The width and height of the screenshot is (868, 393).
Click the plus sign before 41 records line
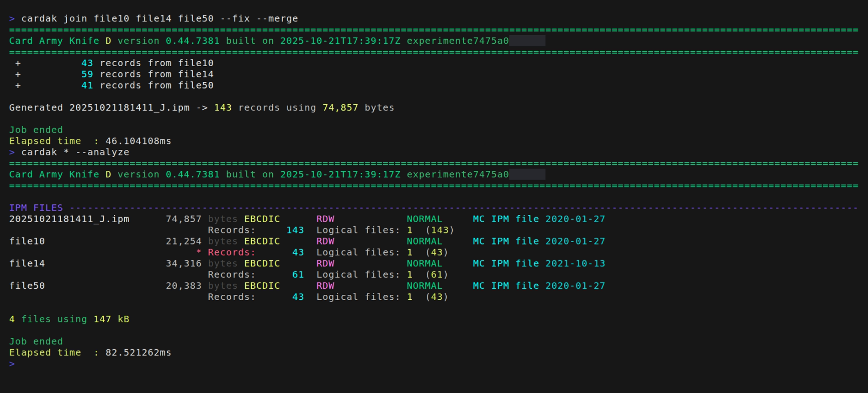(x=18, y=85)
